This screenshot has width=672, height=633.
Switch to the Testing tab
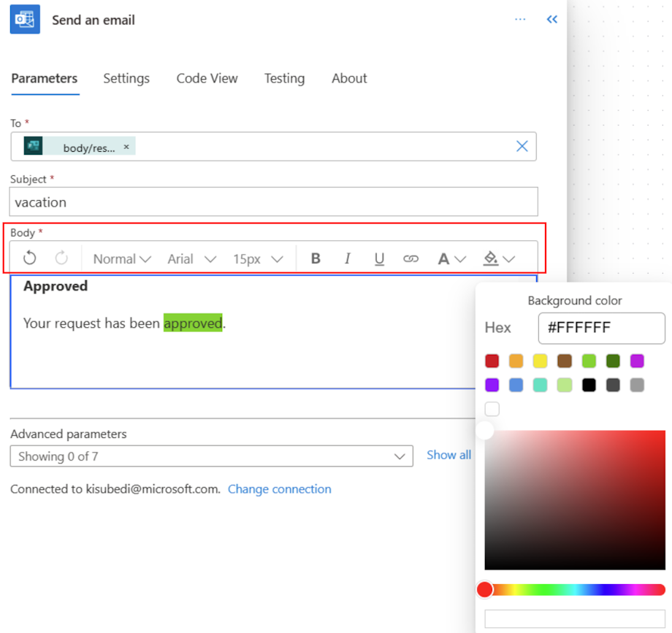coord(284,78)
